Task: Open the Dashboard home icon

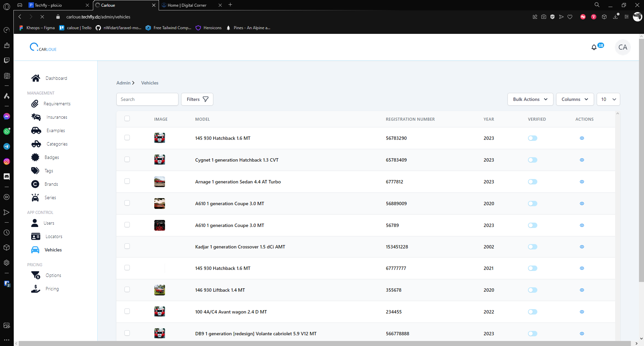Action: [x=36, y=78]
